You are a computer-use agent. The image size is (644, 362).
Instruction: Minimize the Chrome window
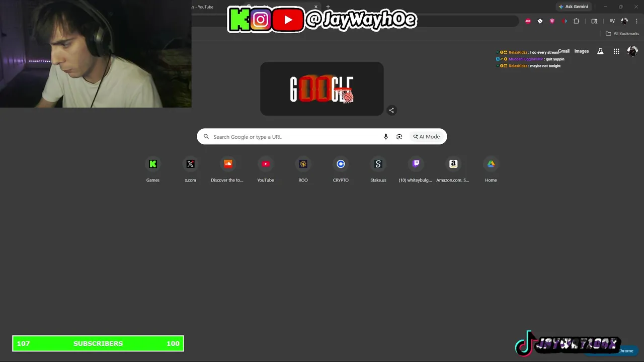click(605, 7)
